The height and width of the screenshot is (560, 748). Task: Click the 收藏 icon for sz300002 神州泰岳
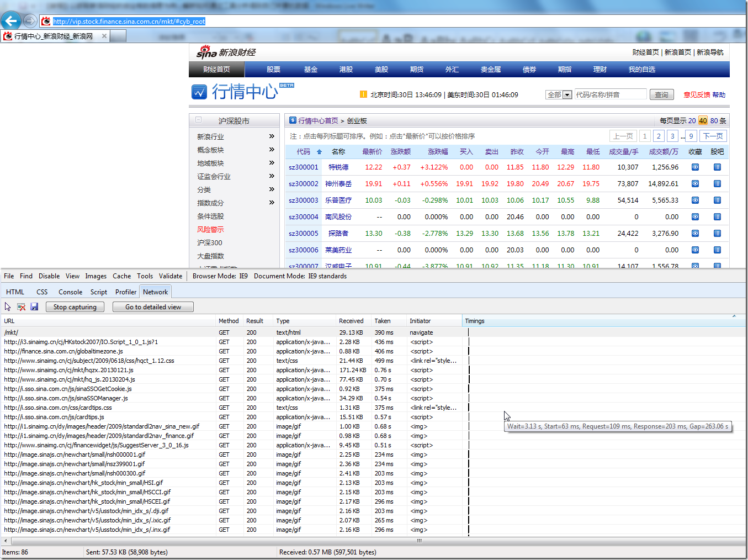click(x=695, y=183)
